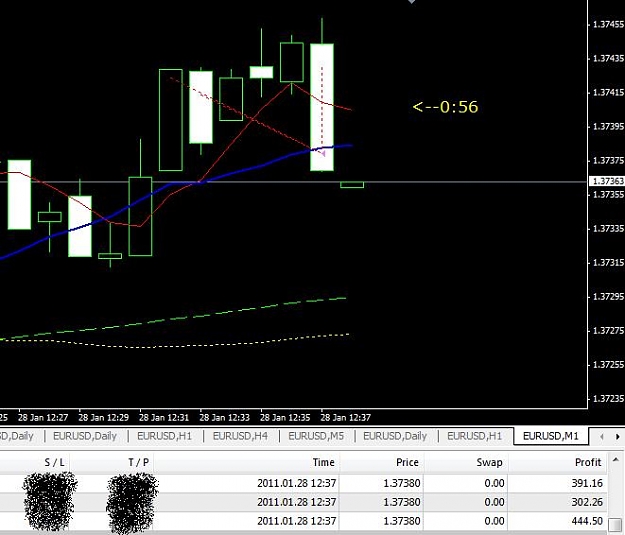Open the EURUSD,M5 chart tab

click(x=316, y=436)
